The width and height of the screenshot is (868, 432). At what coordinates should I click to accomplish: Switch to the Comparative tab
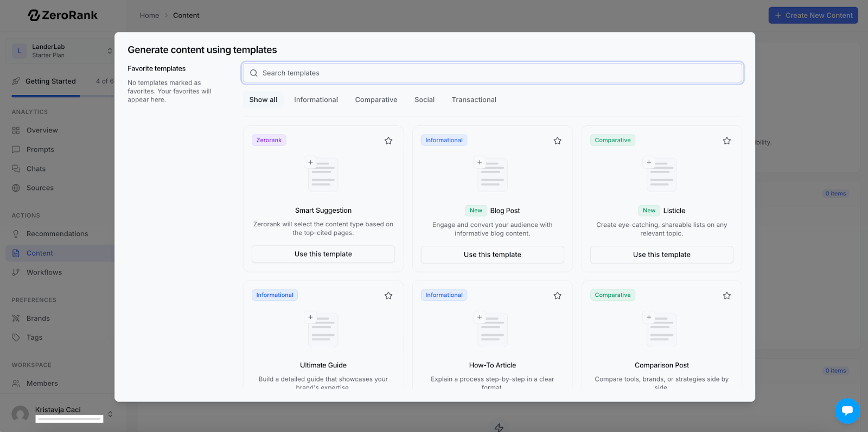coord(376,100)
